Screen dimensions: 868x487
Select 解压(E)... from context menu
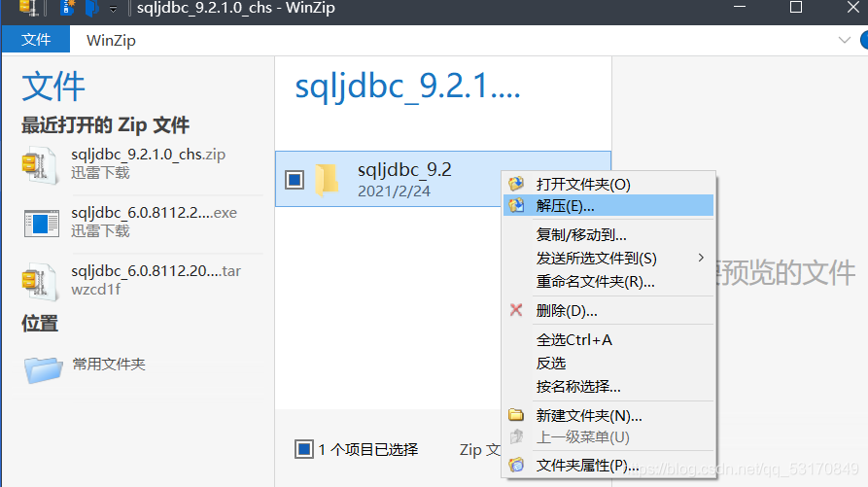coord(608,206)
